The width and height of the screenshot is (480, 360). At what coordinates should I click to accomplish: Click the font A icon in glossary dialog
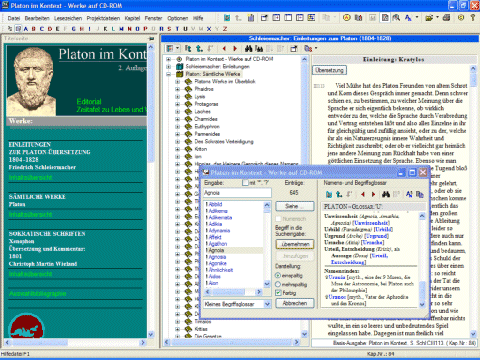pos(409,194)
